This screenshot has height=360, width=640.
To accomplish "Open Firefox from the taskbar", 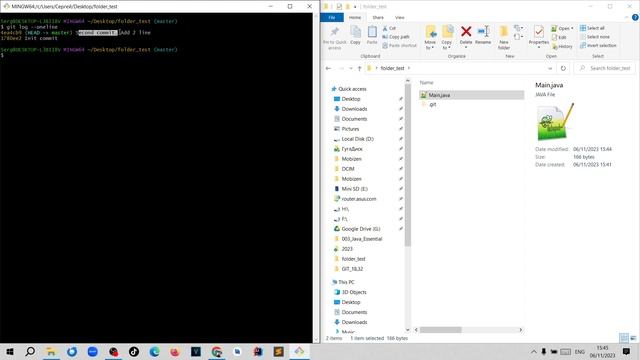I will [175, 351].
